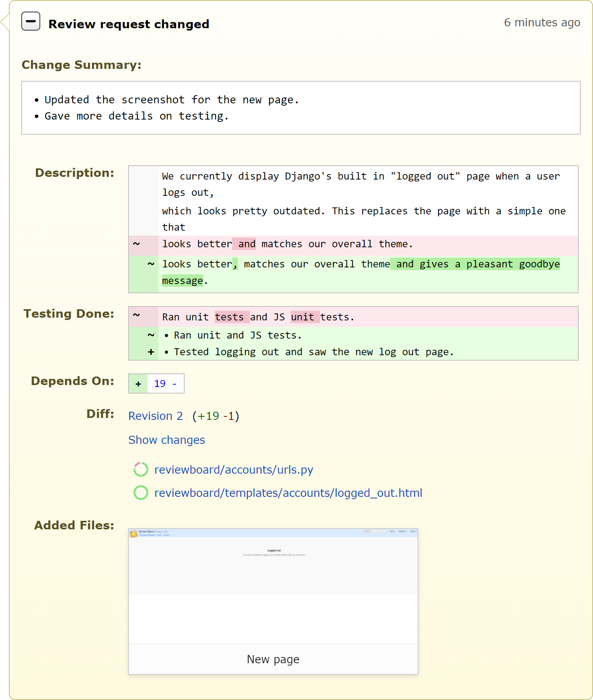Click the logged_out.html diff status circle icon
The width and height of the screenshot is (593, 700).
(x=141, y=493)
